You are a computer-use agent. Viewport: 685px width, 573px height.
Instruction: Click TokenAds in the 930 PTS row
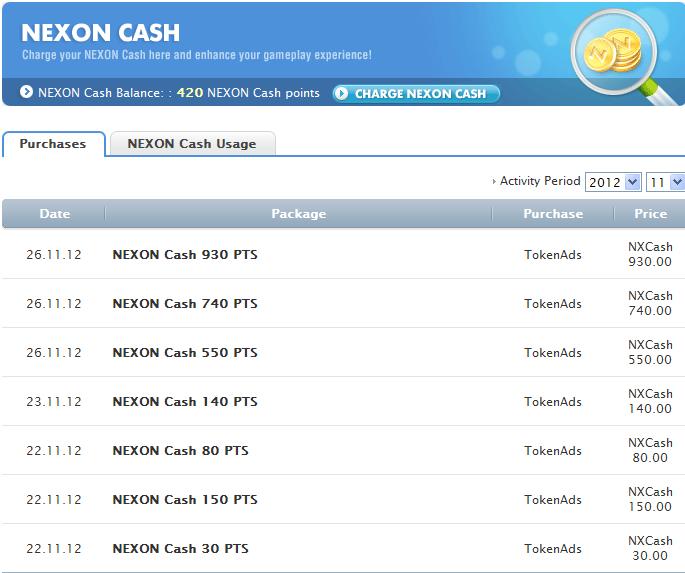pyautogui.click(x=553, y=255)
